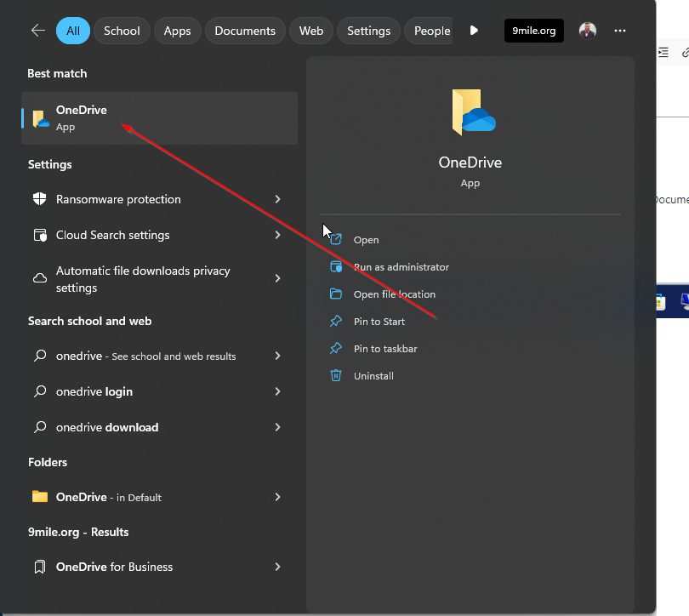Expand Cloud Search settings chevron
This screenshot has height=616, width=689.
(x=277, y=235)
